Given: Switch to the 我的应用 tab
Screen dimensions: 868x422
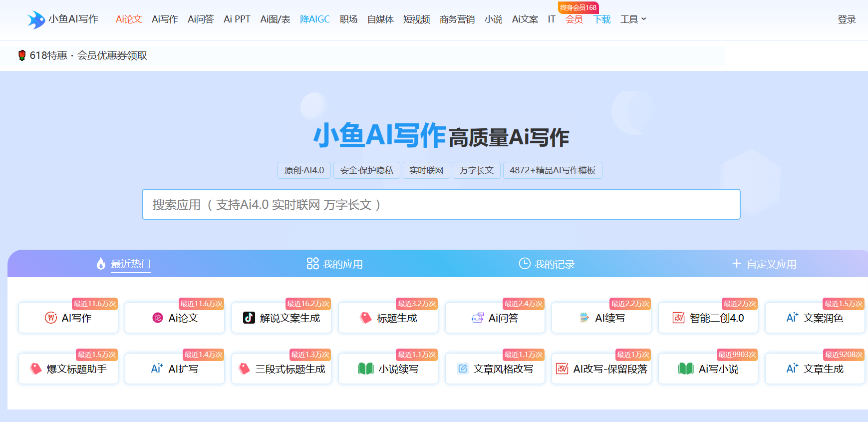Looking at the screenshot, I should pyautogui.click(x=335, y=264).
